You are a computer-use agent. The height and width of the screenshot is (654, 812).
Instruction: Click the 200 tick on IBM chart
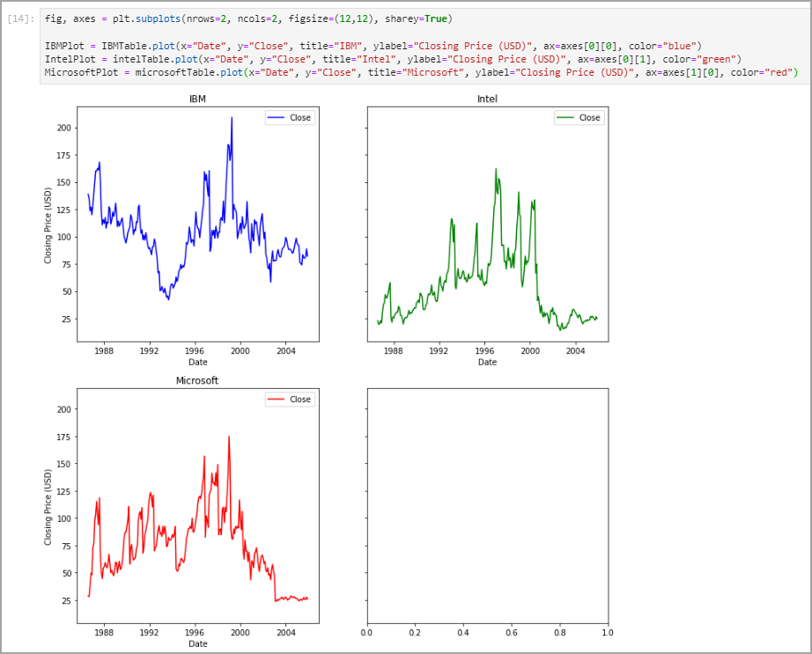pyautogui.click(x=64, y=128)
